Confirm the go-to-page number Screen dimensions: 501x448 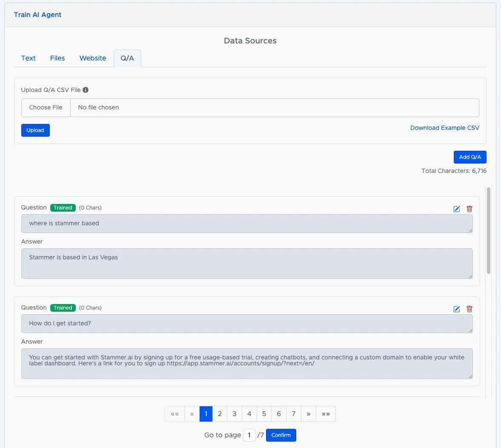(281, 435)
